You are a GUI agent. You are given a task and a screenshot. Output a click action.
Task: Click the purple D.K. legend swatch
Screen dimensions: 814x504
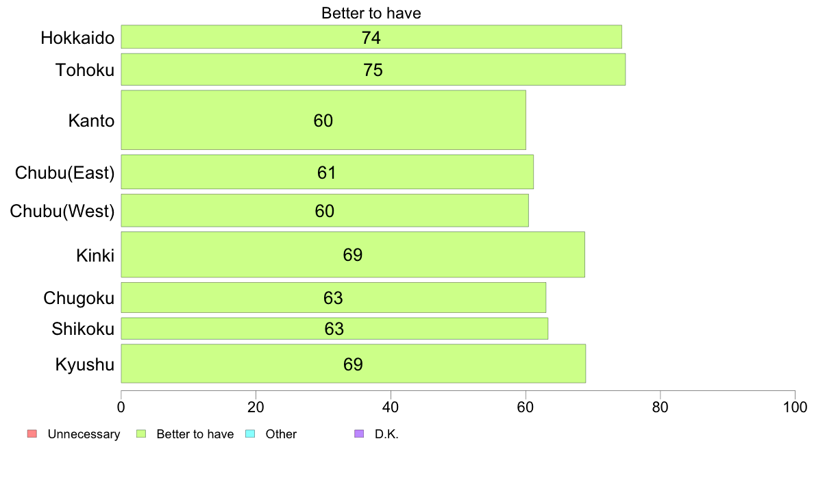[359, 433]
